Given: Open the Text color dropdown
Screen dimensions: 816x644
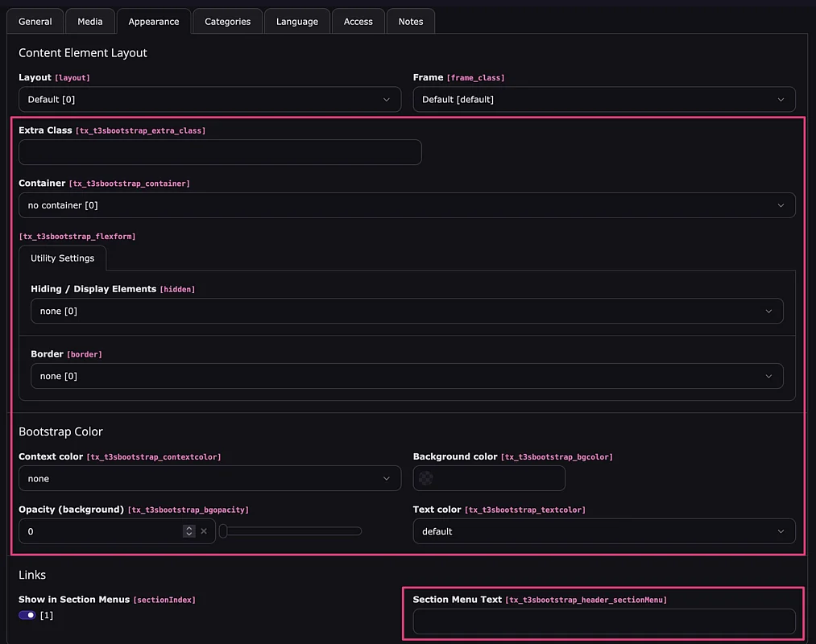Looking at the screenshot, I should pos(603,531).
